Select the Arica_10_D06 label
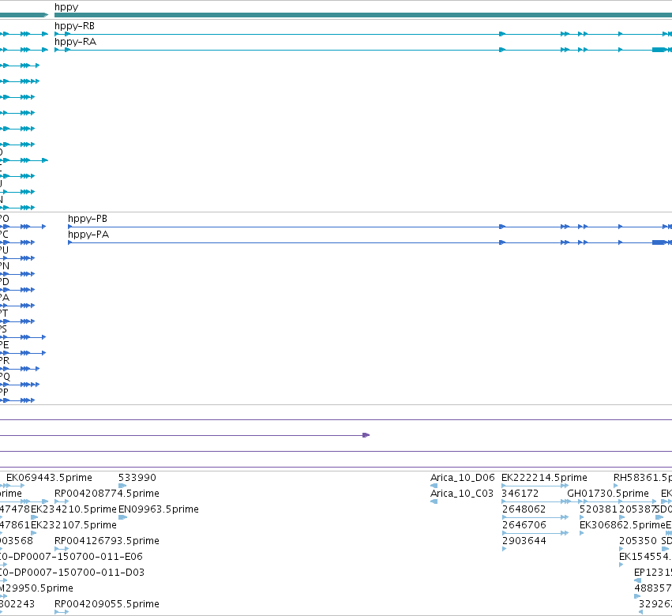This screenshot has width=672, height=616. pos(463,478)
